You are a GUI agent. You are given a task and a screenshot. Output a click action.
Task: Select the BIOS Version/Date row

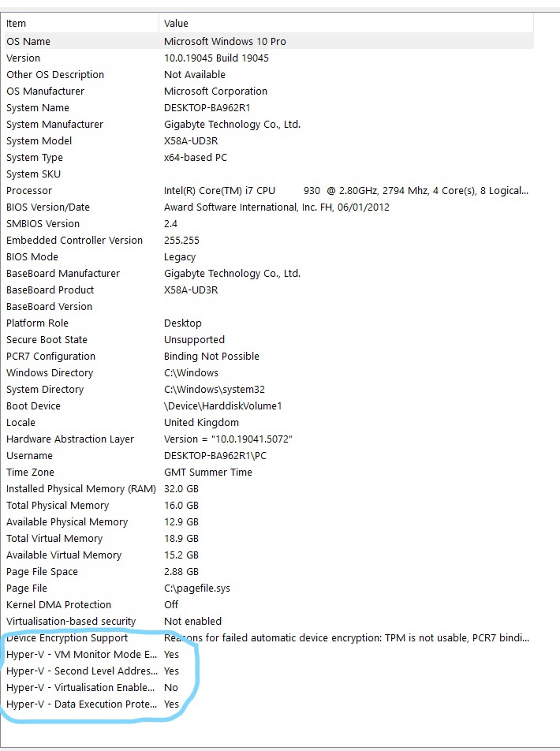[269, 207]
